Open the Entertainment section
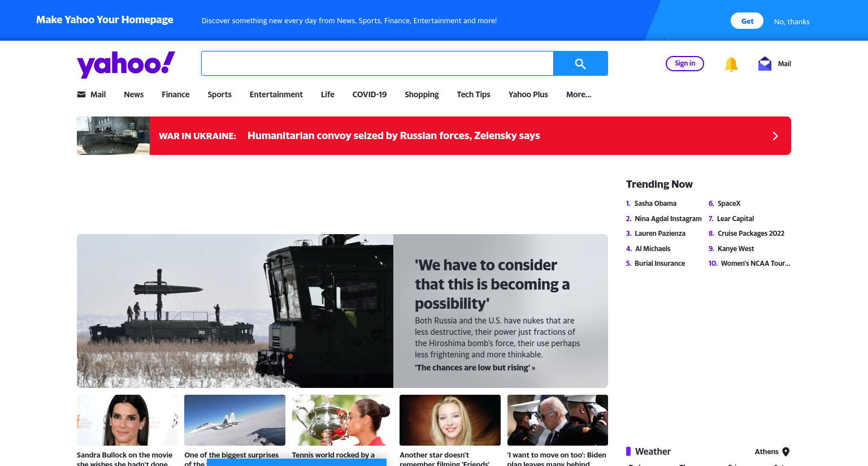This screenshot has height=466, width=868. click(276, 94)
